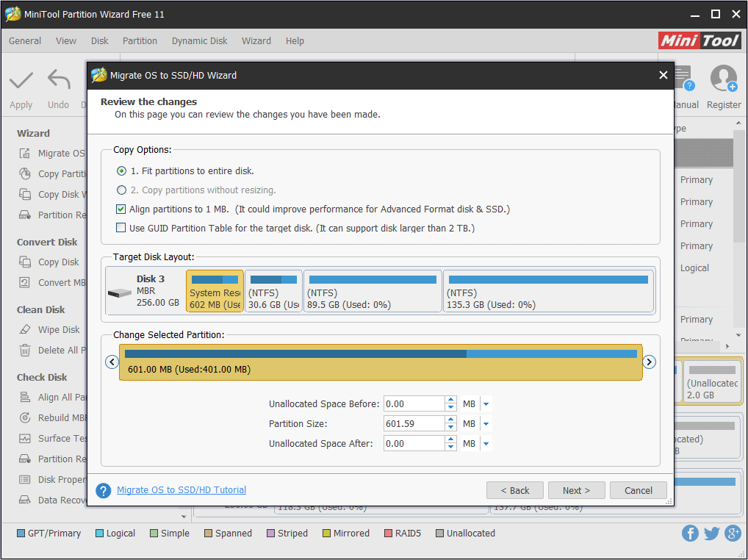Open the Partition menu
Image resolution: width=748 pixels, height=560 pixels.
click(x=140, y=41)
